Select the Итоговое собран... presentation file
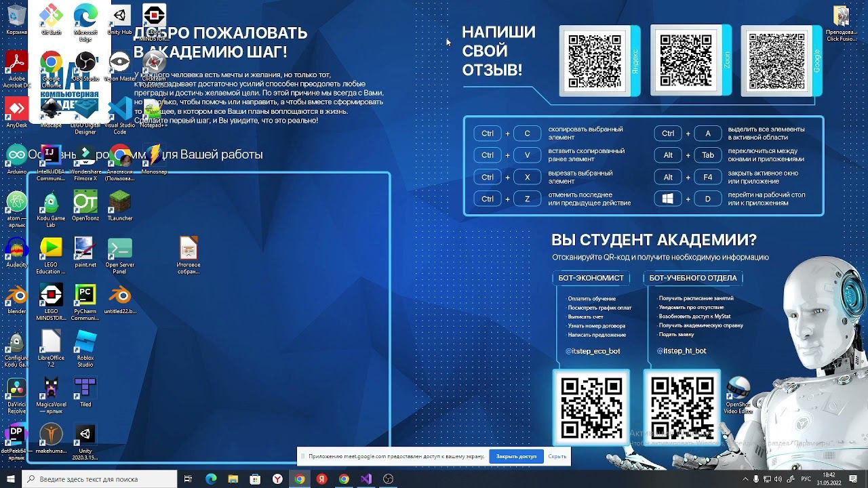Image resolution: width=868 pixels, height=488 pixels. pyautogui.click(x=188, y=256)
